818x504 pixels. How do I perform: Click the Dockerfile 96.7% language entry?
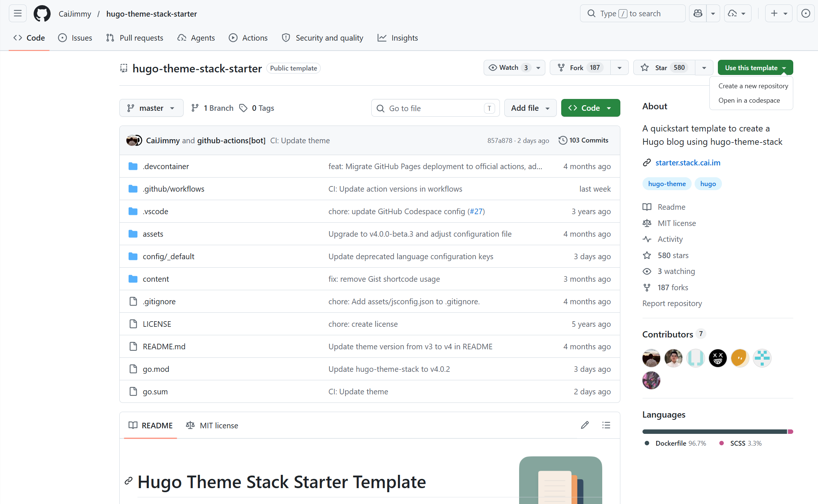(x=675, y=443)
